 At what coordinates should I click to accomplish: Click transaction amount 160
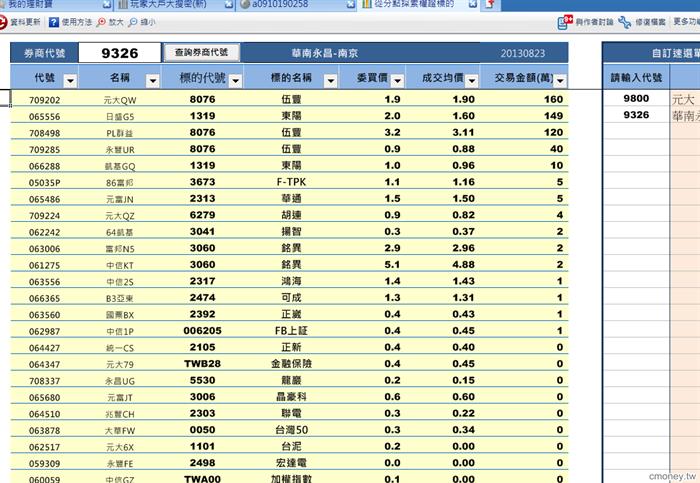553,100
